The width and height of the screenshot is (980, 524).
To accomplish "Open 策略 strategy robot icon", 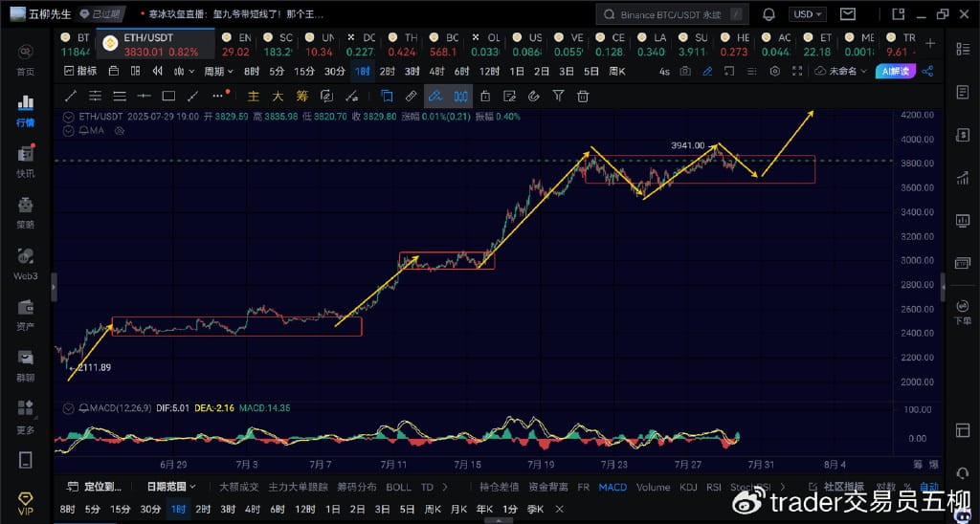I will 26,212.
